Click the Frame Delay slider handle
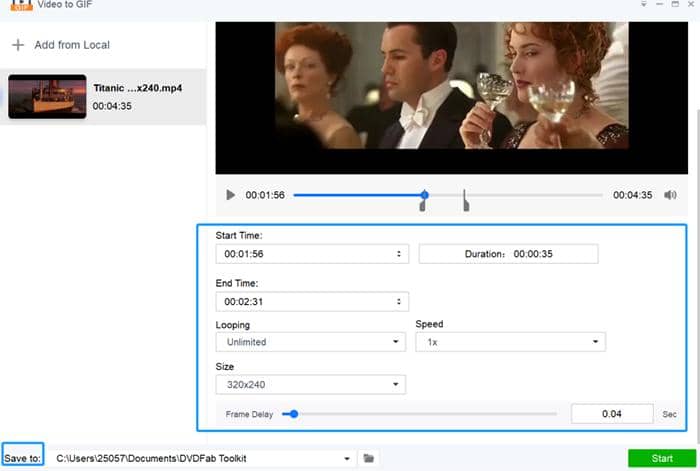The image size is (700, 471). tap(293, 413)
